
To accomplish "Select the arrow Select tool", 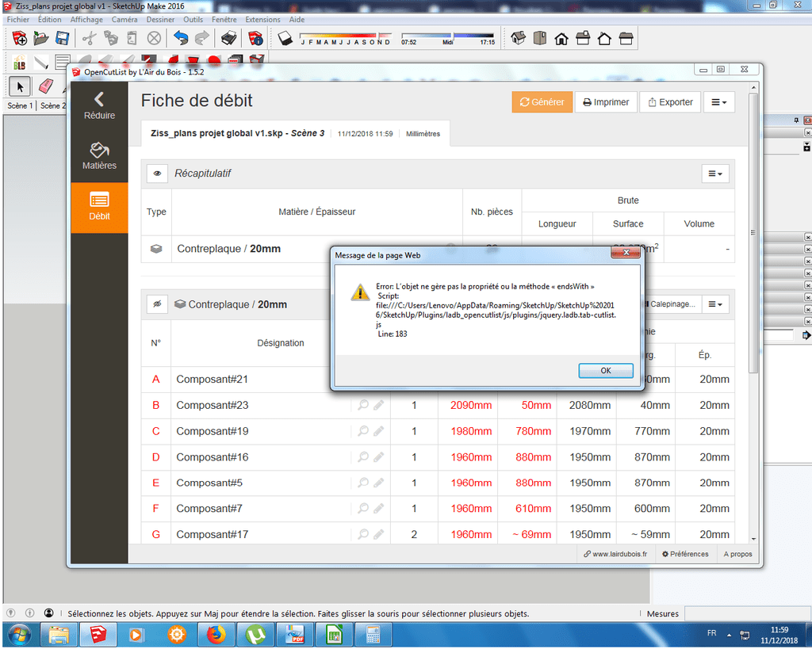I will 20,86.
